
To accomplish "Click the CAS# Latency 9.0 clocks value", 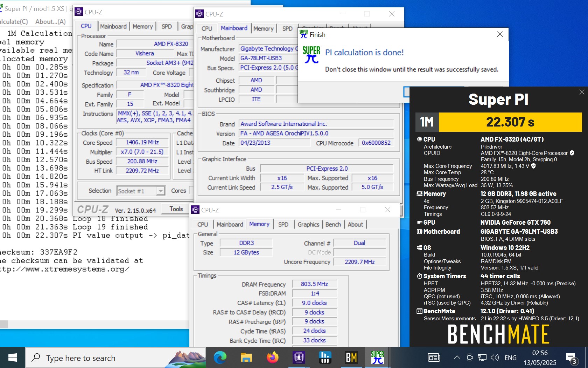I will point(314,303).
